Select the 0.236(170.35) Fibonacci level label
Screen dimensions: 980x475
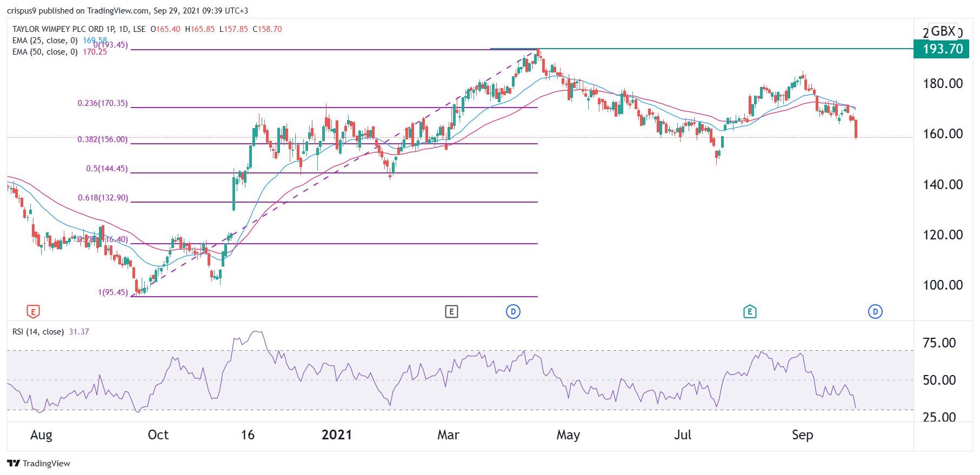click(x=103, y=103)
